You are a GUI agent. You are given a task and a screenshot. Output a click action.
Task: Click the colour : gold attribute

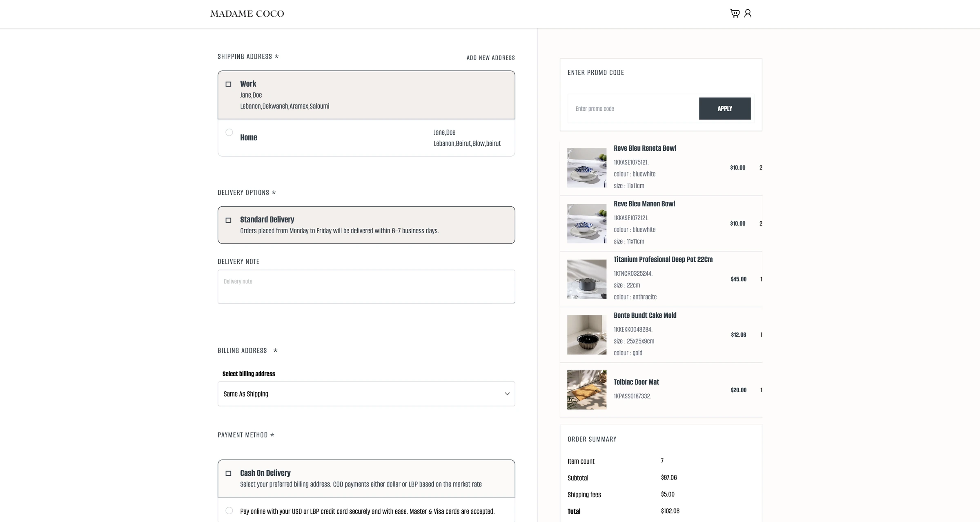tap(628, 353)
